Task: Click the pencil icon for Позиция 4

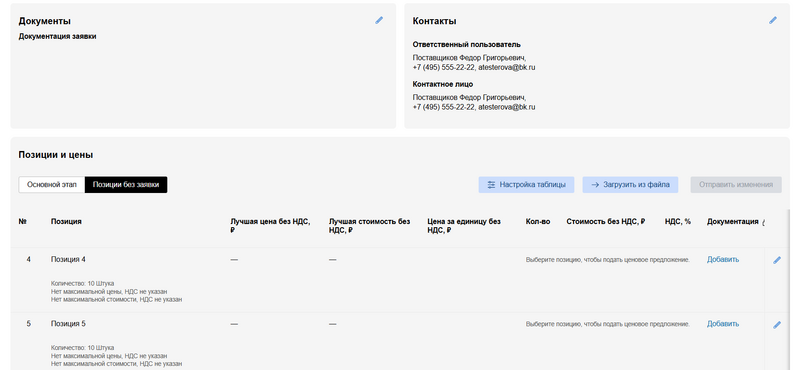Action: click(777, 260)
